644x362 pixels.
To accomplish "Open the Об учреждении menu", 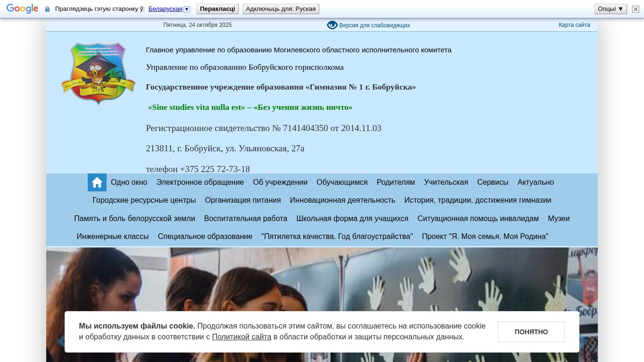I will (280, 182).
